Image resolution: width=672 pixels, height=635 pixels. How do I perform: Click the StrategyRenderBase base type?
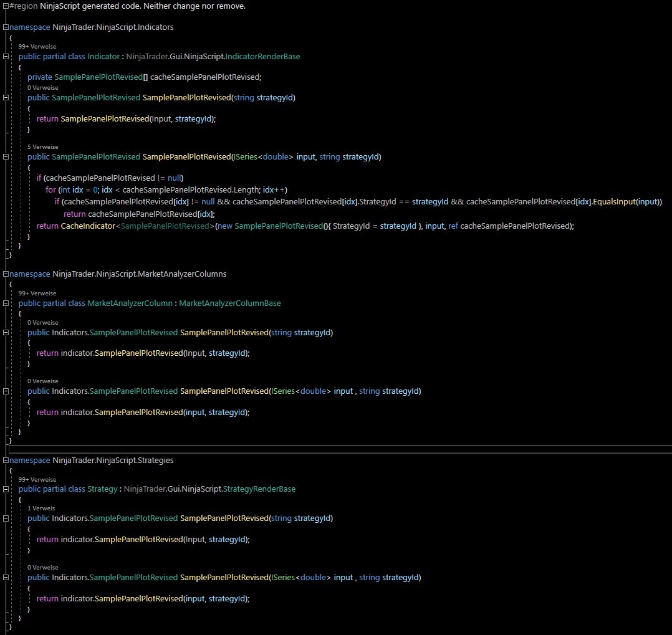[259, 489]
